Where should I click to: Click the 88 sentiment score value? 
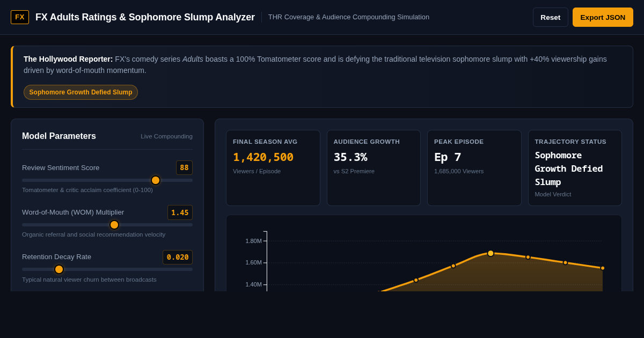(184, 167)
